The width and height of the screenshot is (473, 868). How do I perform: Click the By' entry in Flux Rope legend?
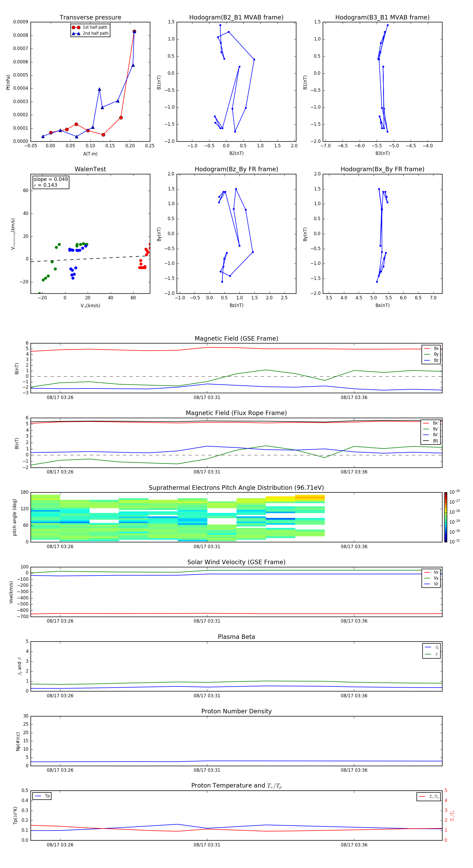pyautogui.click(x=431, y=429)
